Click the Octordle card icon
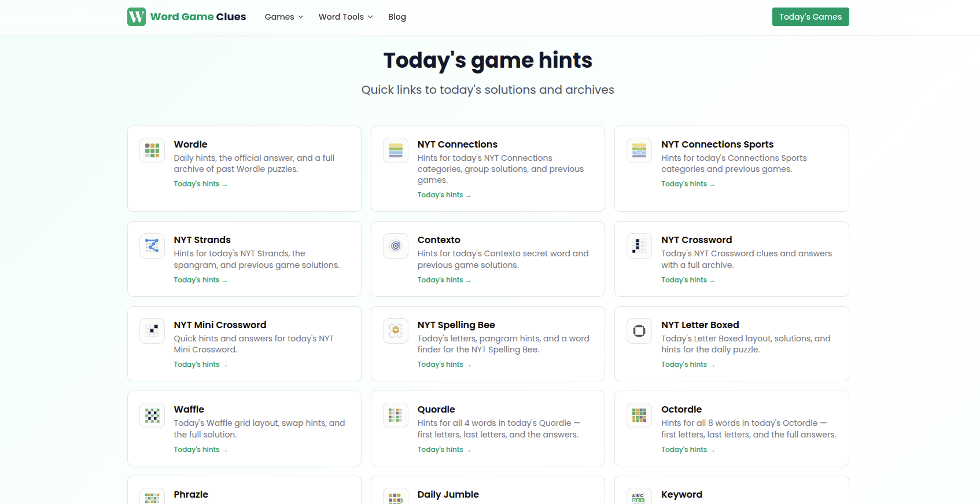The image size is (980, 504). click(x=639, y=415)
